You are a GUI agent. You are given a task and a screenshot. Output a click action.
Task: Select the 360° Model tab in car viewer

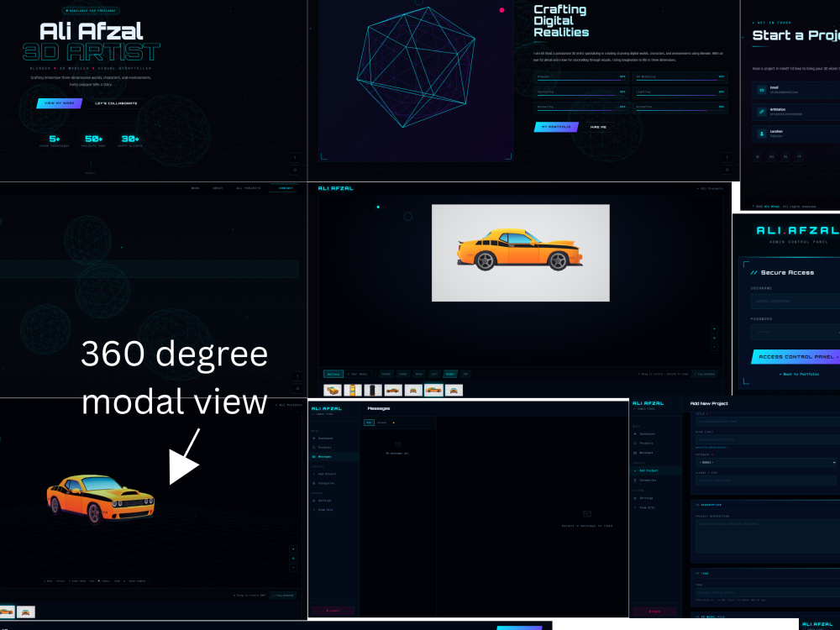[358, 374]
